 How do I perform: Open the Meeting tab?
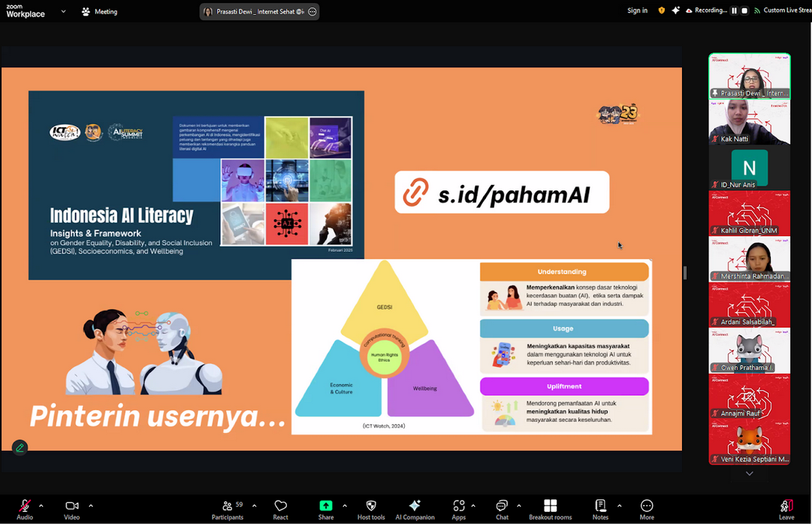click(x=100, y=11)
